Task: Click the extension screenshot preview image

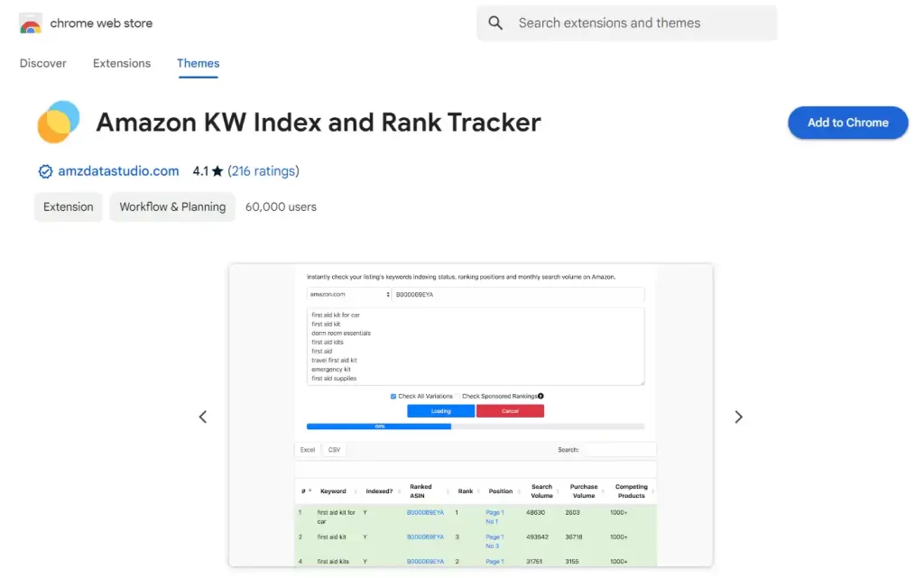Action: point(471,416)
